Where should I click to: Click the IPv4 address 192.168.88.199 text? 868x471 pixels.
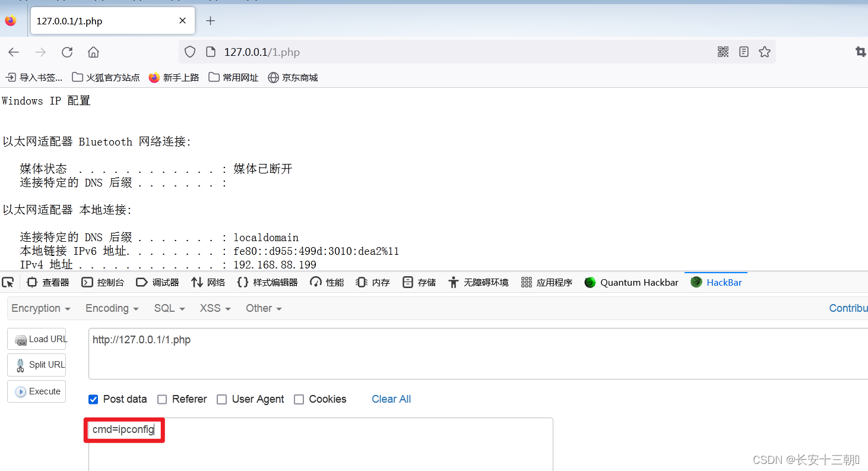[x=275, y=265]
